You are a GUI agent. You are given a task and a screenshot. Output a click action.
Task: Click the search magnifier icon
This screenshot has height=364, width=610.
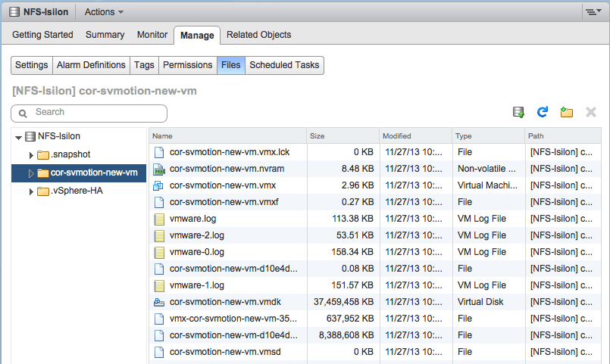[23, 113]
